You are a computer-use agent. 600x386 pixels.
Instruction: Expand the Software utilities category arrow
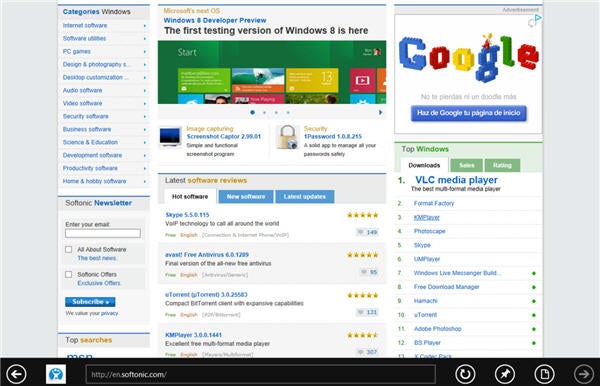145,39
